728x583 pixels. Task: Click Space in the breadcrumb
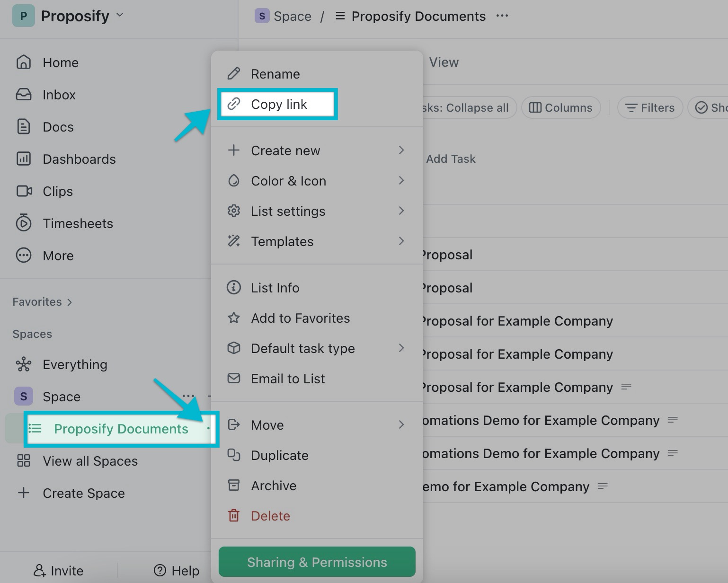point(283,16)
